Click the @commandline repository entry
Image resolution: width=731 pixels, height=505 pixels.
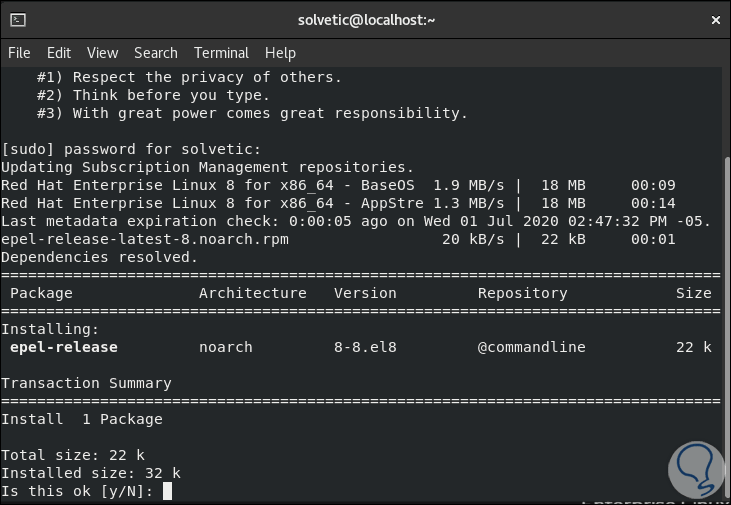(x=531, y=347)
